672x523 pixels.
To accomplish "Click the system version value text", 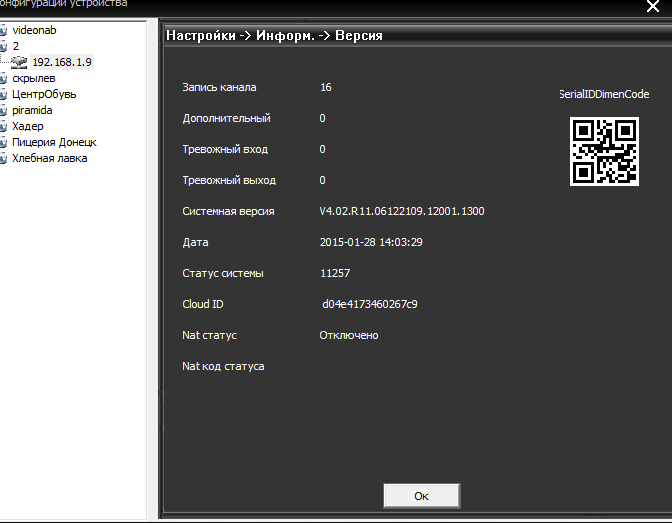I will pos(402,211).
